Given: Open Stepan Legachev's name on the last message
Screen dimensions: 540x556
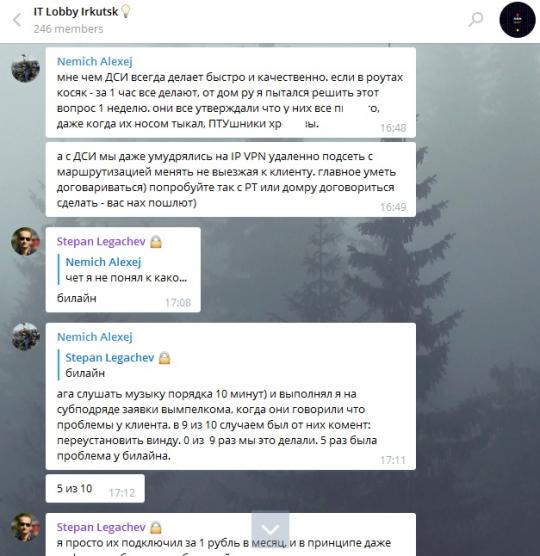Looking at the screenshot, I should point(101,527).
